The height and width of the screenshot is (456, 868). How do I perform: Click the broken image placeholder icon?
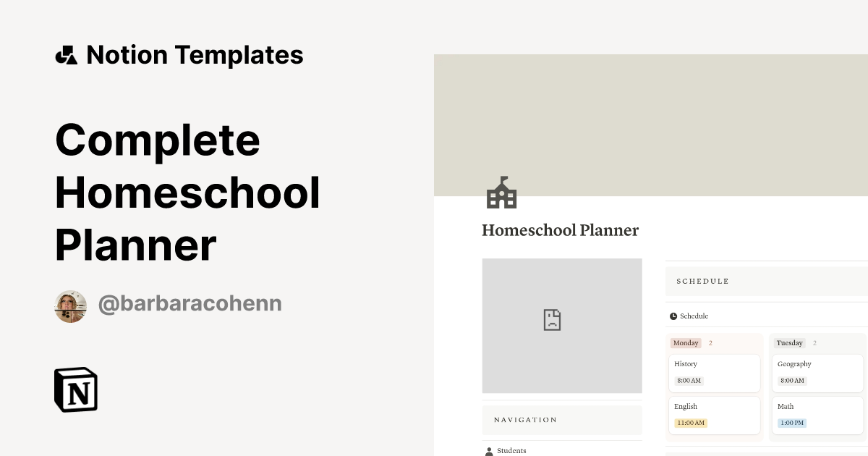coord(552,318)
